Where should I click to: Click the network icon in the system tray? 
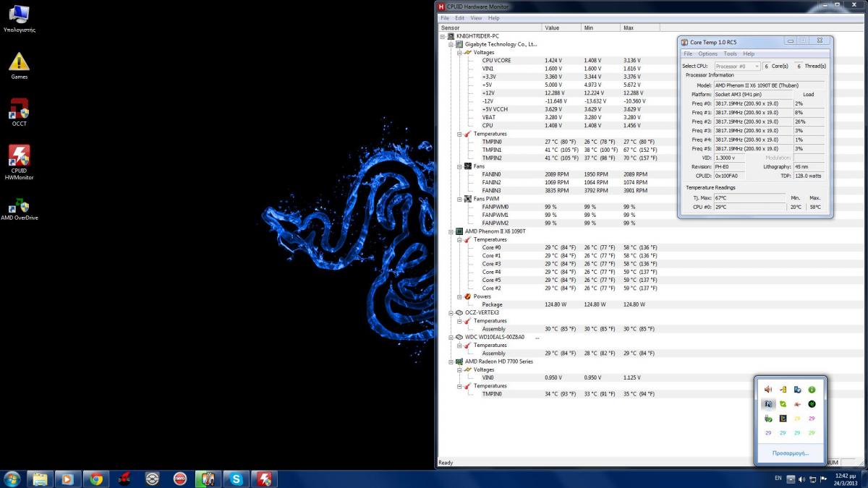(x=812, y=479)
